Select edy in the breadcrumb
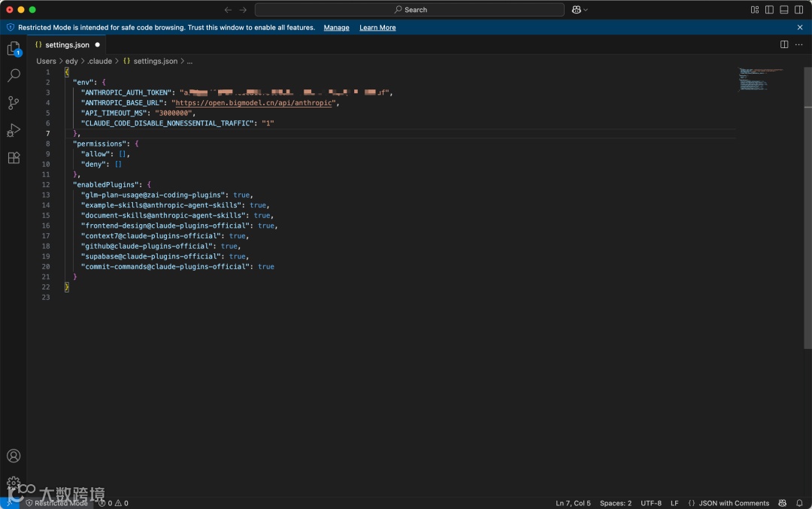This screenshot has height=509, width=812. [71, 61]
